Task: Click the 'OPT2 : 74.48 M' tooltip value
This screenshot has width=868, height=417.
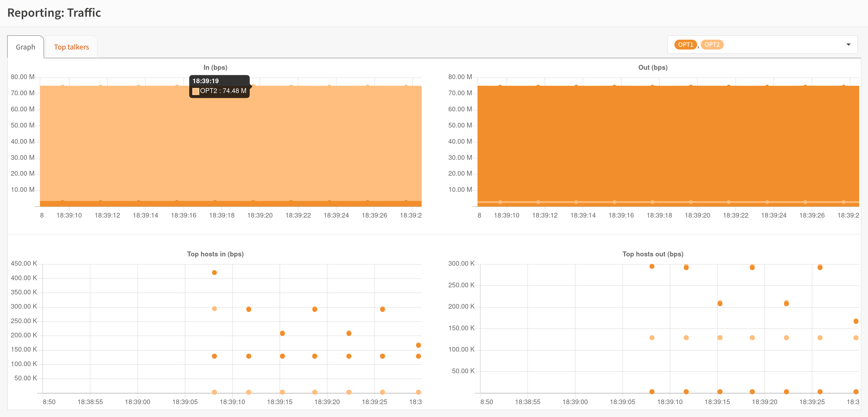Action: click(223, 91)
